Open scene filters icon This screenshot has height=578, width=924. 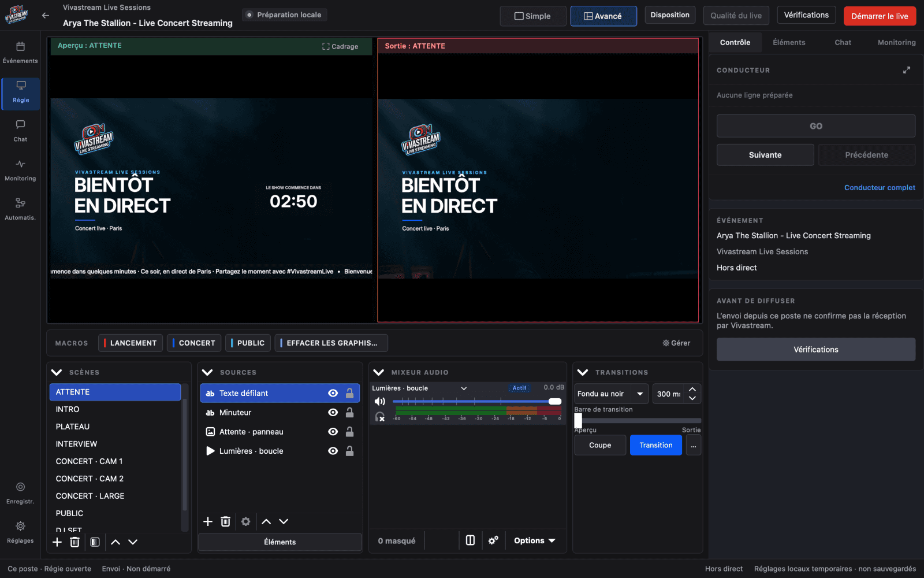[x=95, y=542]
